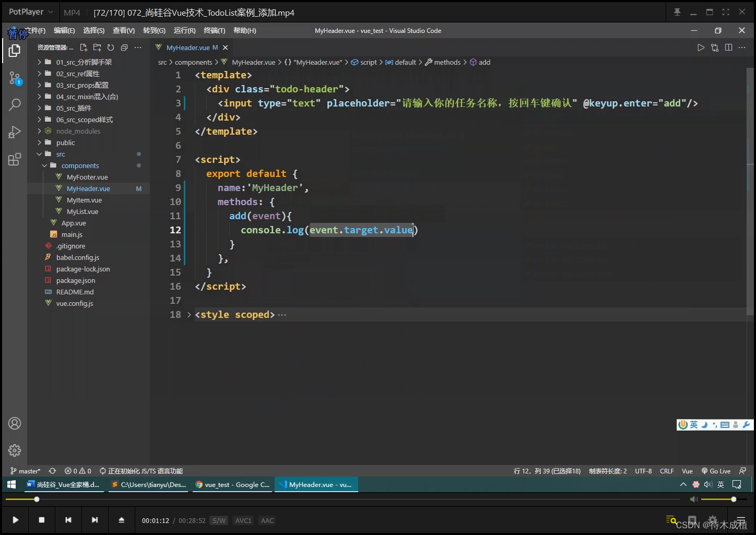Open the Windows Start menu
The height and width of the screenshot is (535, 756).
tap(11, 484)
